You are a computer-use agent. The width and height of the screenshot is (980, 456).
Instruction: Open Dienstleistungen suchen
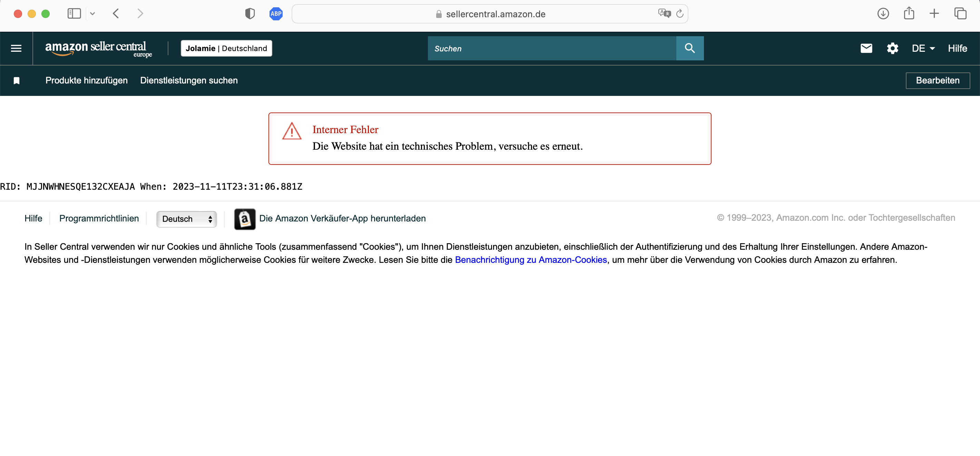[189, 81]
